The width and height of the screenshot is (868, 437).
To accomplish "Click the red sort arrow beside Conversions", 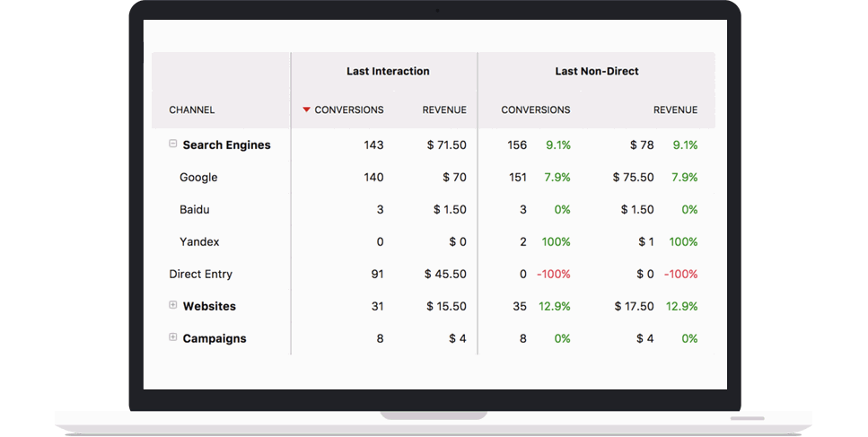I will (306, 109).
